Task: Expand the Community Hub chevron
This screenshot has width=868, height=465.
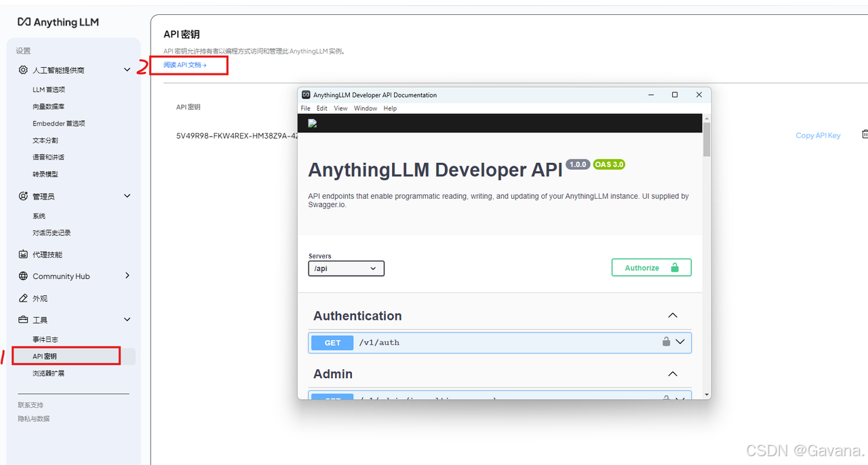Action: pyautogui.click(x=127, y=276)
